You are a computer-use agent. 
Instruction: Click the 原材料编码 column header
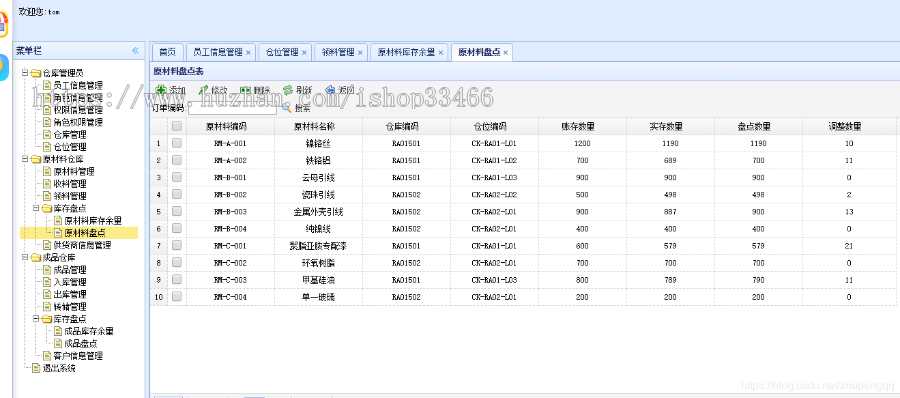tap(230, 126)
